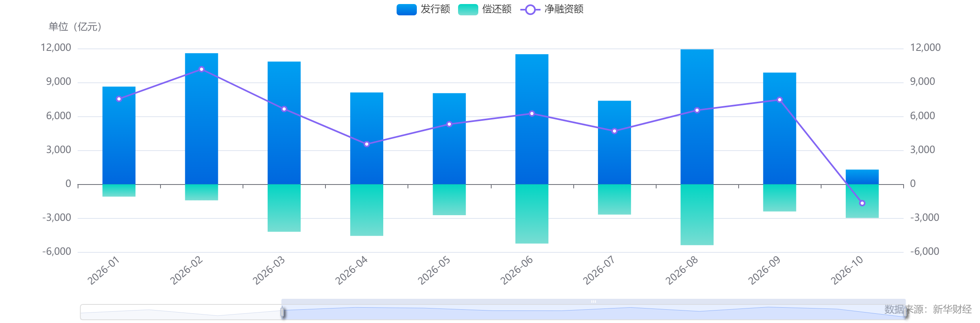The image size is (980, 323).
Task: Select the 2026-04 net financing line point
Action: pyautogui.click(x=367, y=144)
